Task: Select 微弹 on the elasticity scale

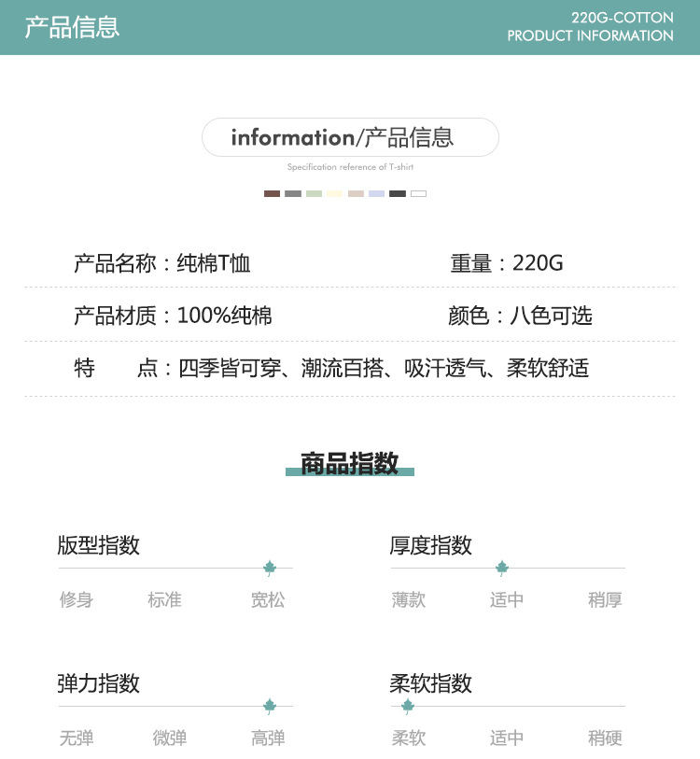Action: 170,738
